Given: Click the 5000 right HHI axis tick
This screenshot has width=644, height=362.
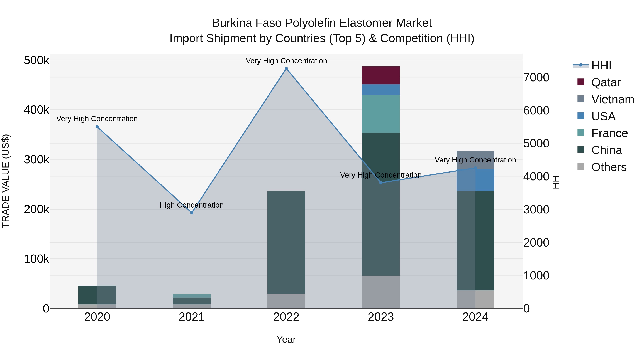Looking at the screenshot, I should [x=536, y=143].
